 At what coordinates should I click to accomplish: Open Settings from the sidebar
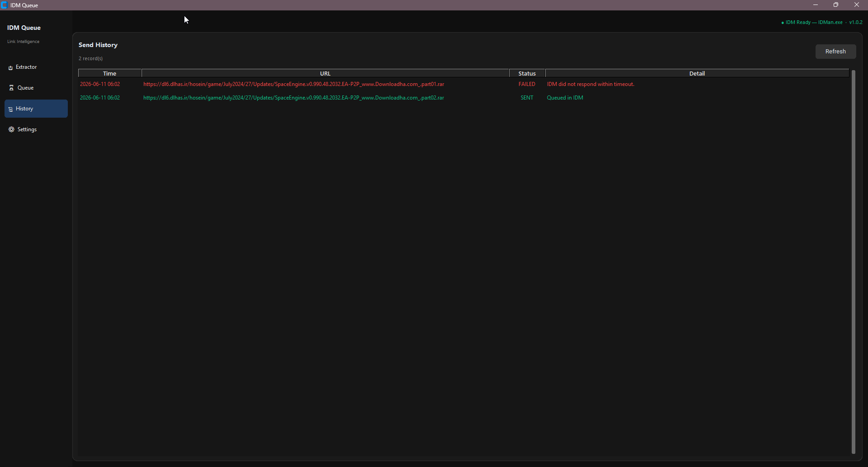pos(36,129)
